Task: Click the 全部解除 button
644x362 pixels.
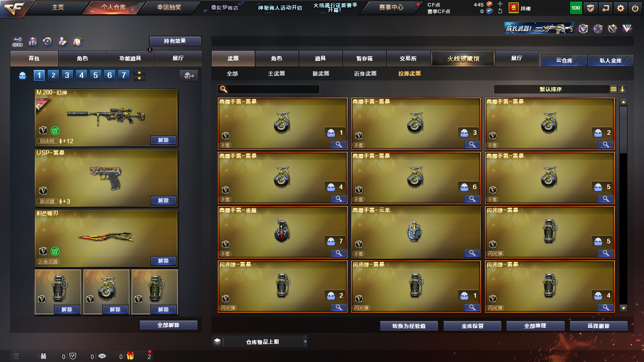Action: tap(169, 325)
